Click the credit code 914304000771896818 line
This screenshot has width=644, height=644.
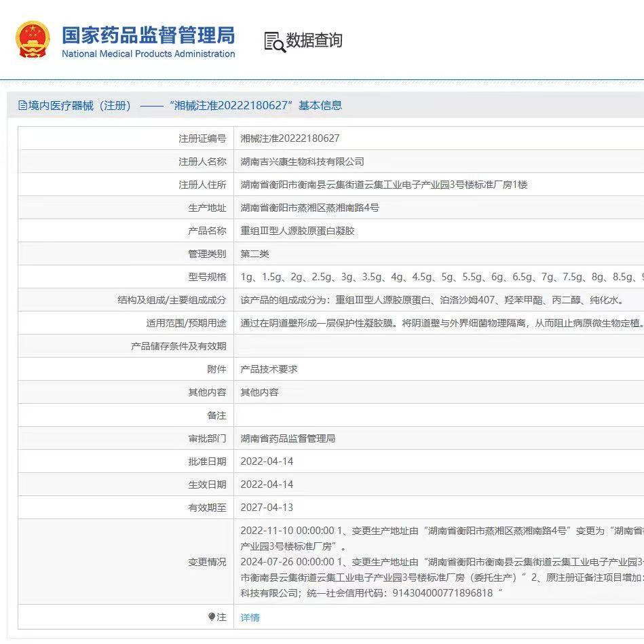[371, 593]
